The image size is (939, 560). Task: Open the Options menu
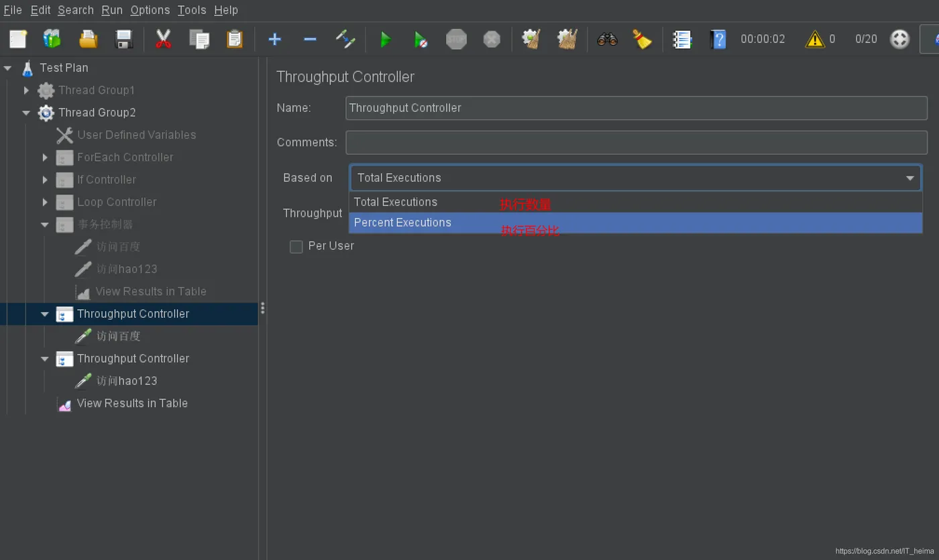[150, 10]
